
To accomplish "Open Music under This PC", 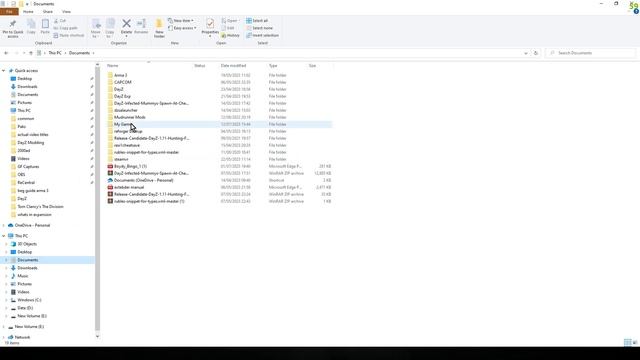I will pyautogui.click(x=23, y=276).
